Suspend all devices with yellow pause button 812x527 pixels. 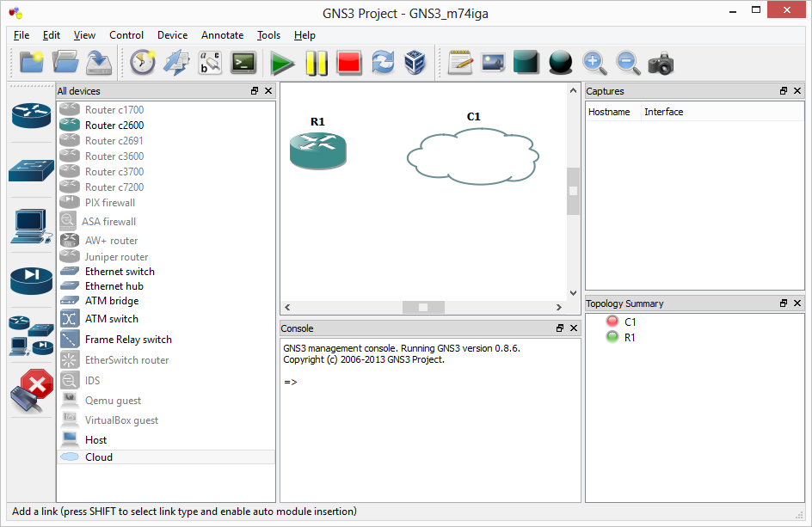[316, 63]
